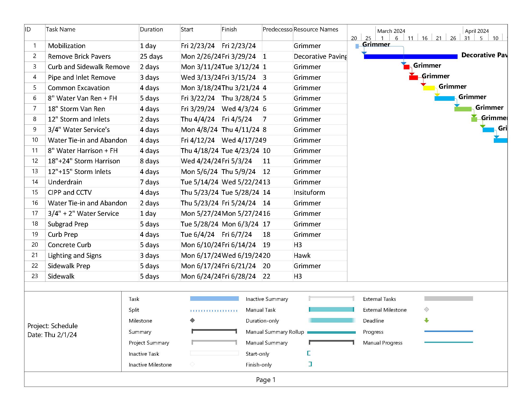The height and width of the screenshot is (411, 532).
Task: Click the teal Manual Progress legend line
Action: [x=448, y=342]
